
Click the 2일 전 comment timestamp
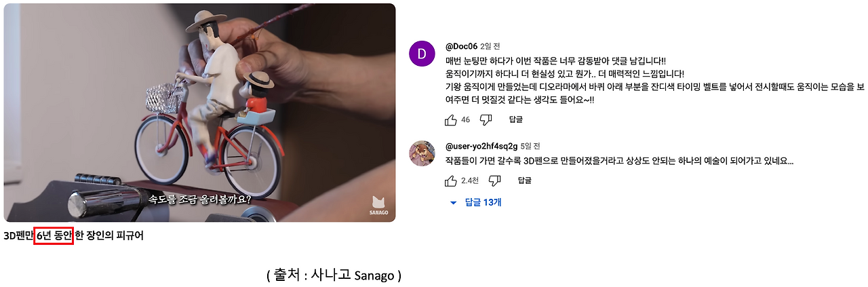(490, 47)
